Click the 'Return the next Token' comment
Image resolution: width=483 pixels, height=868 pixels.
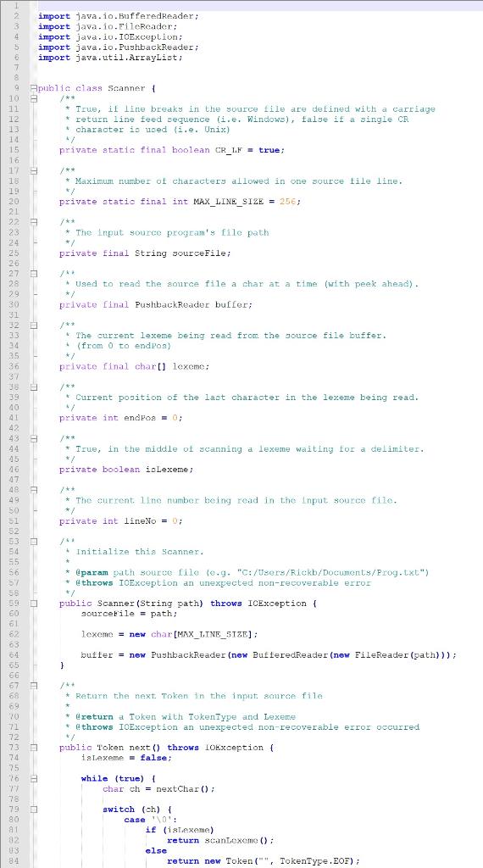[194, 696]
